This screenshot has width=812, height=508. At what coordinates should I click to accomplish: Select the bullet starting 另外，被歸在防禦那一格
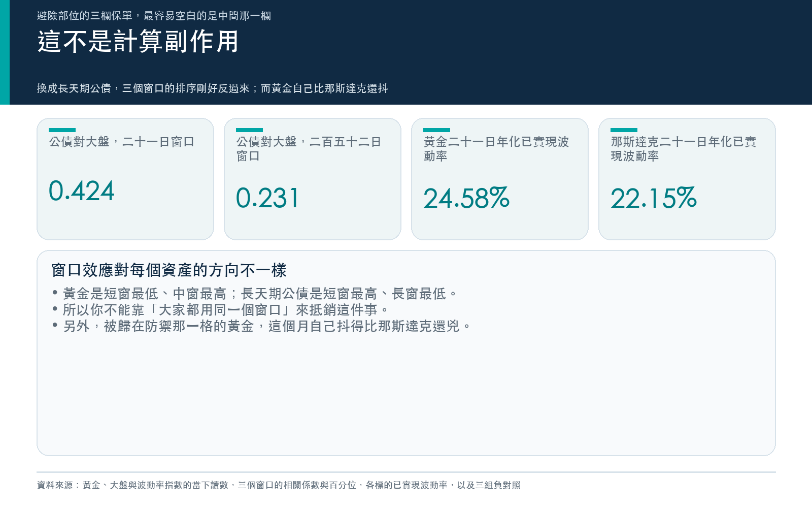click(x=261, y=326)
